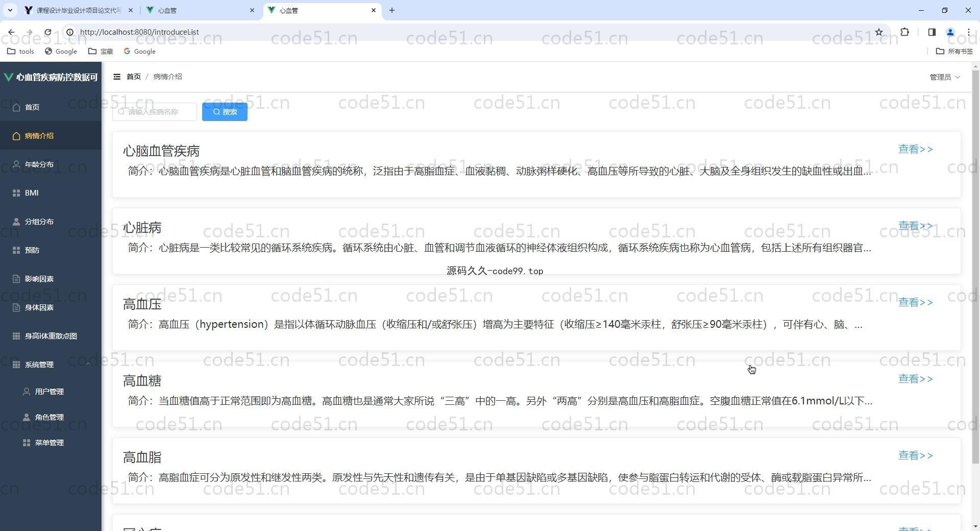The width and height of the screenshot is (980, 531).
Task: Close the first browser tab
Action: pos(131,10)
